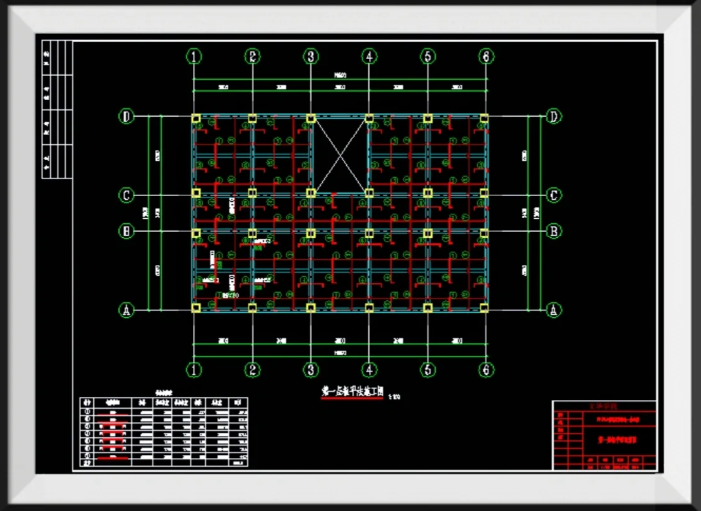Click yellow column at axis 4 and B

pos(369,233)
